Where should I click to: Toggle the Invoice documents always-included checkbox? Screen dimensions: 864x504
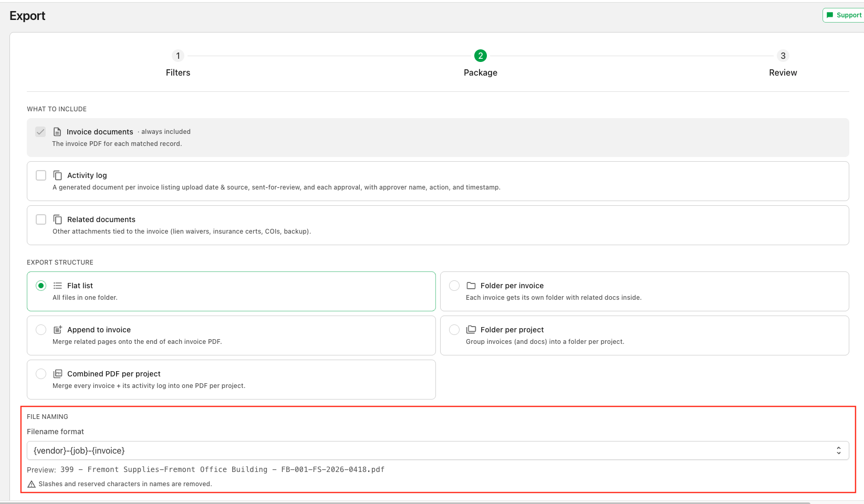tap(40, 132)
